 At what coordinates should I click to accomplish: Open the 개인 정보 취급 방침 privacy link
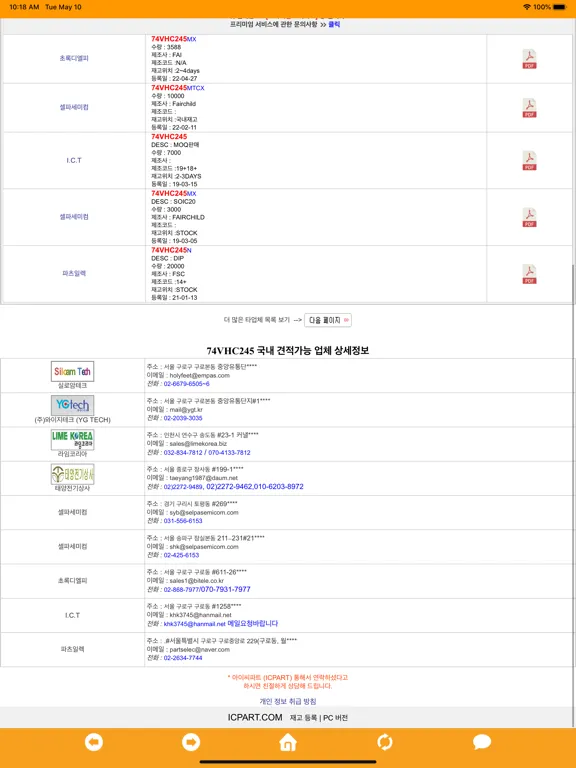(288, 701)
